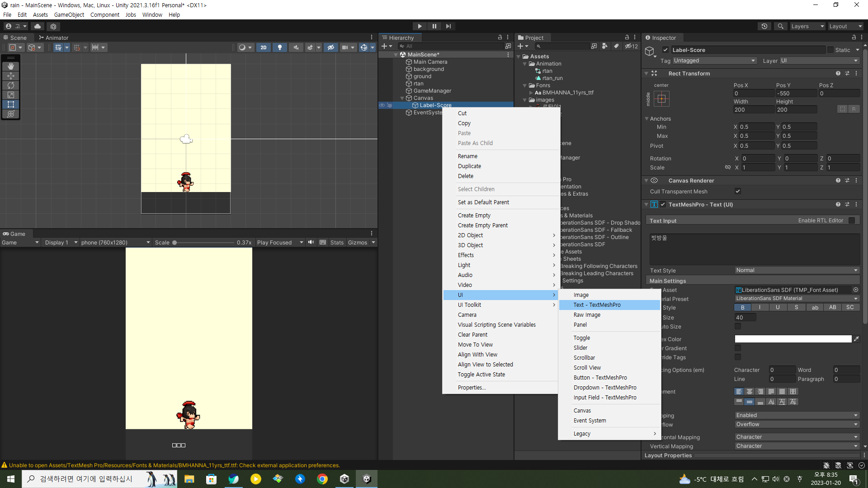Click the Gizmos button in Game view
Image resolution: width=868 pixels, height=488 pixels.
358,243
